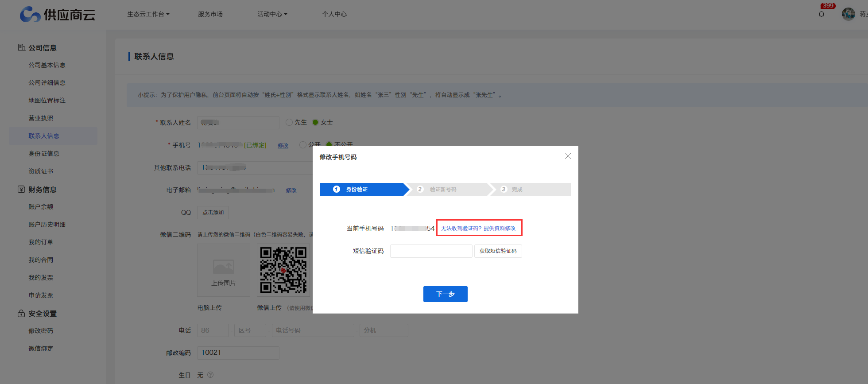Click the 修改 link next to phone number
The image size is (868, 384).
(x=283, y=145)
